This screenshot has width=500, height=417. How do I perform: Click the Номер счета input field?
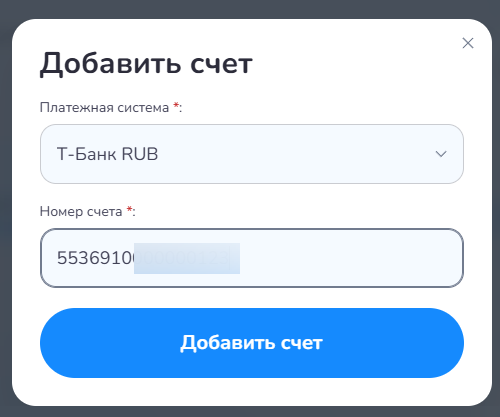pyautogui.click(x=252, y=258)
